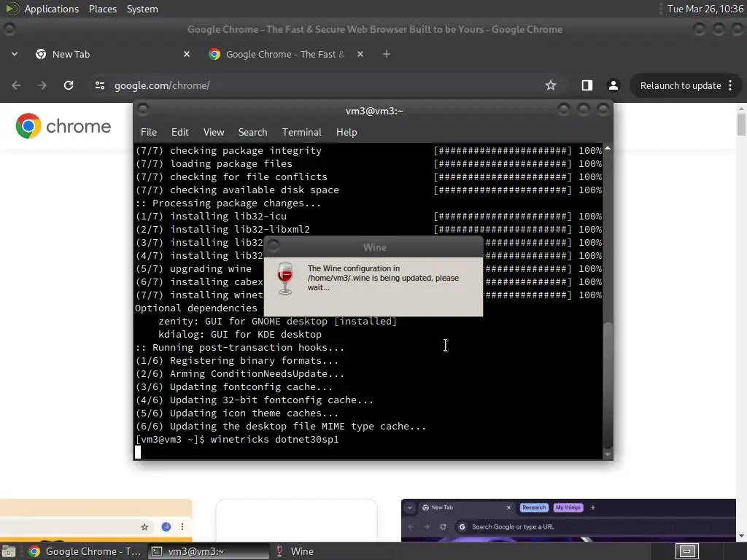Screen dimensions: 747x560
Task: Click the three-dot icon in left page thumbnail
Action: pyautogui.click(x=182, y=526)
